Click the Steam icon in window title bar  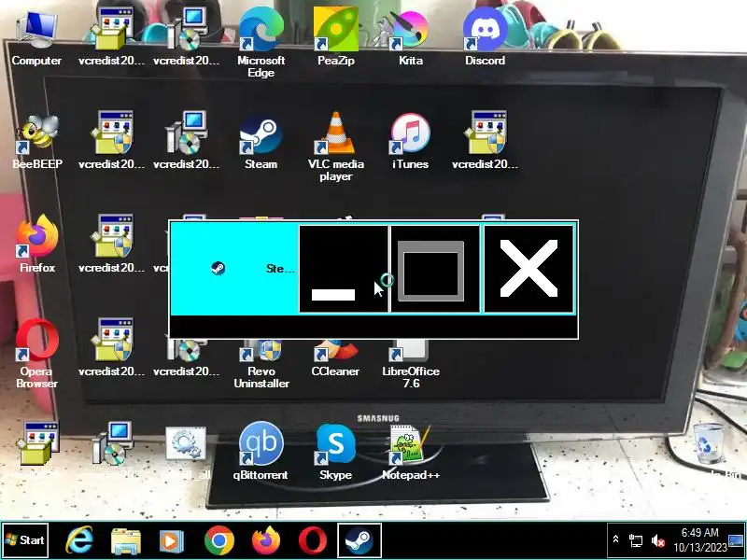(x=218, y=268)
